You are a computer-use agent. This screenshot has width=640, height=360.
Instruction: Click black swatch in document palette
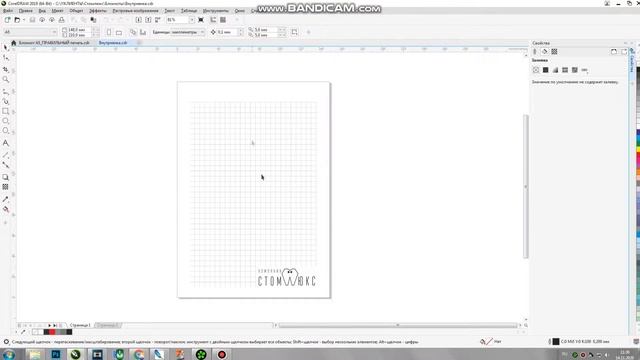point(69,332)
